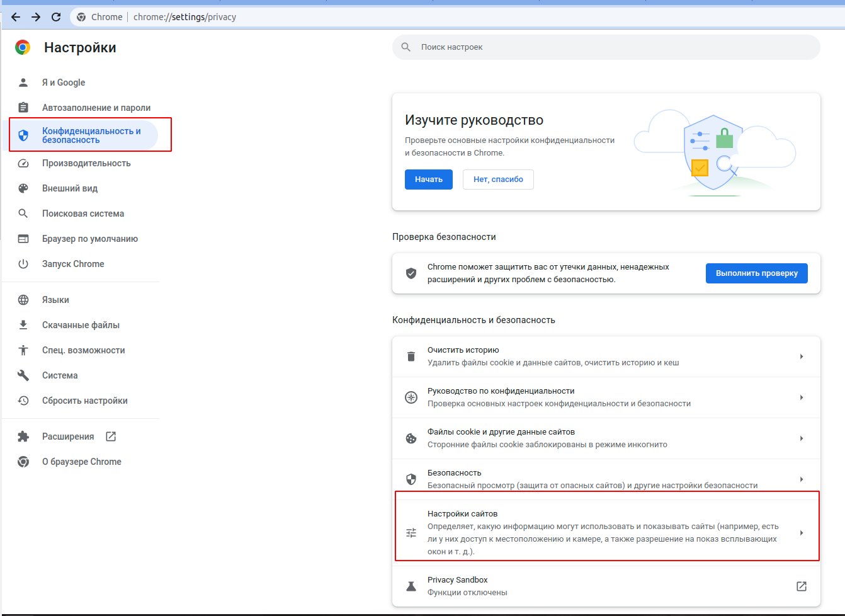Click the restore icon for Сбросить настройки
845x616 pixels.
[x=23, y=401]
